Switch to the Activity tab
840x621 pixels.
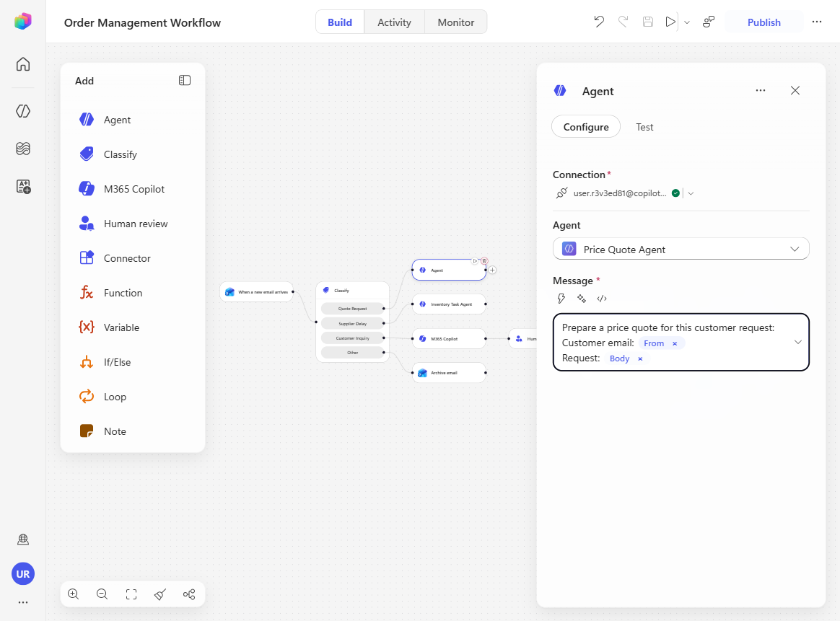(x=394, y=22)
